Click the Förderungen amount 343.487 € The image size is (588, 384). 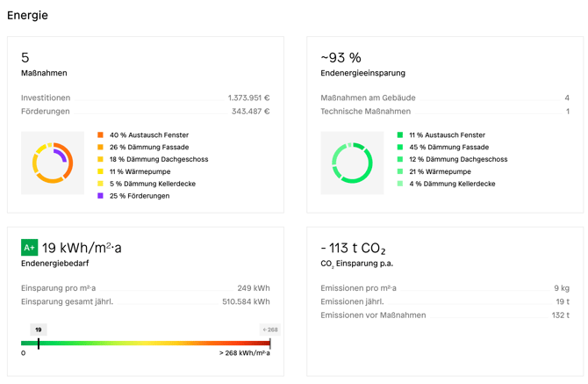(250, 112)
